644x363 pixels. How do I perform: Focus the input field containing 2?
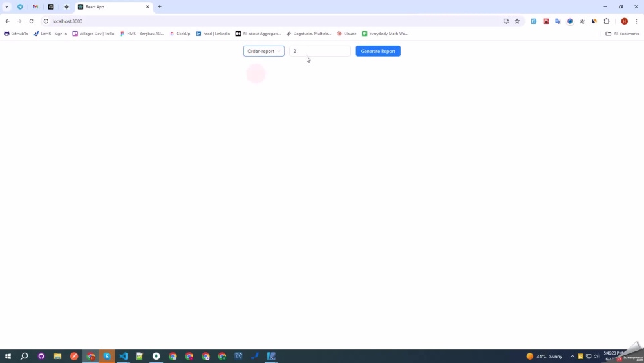[x=319, y=51]
